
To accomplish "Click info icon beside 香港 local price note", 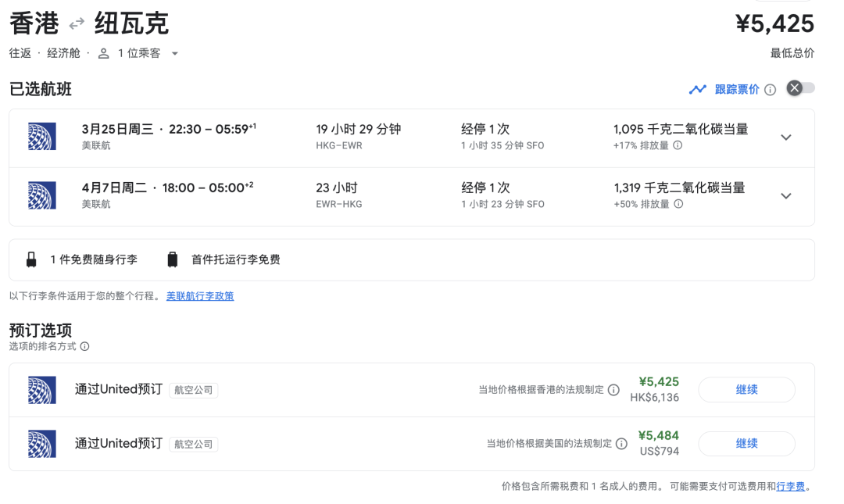I will (x=613, y=390).
